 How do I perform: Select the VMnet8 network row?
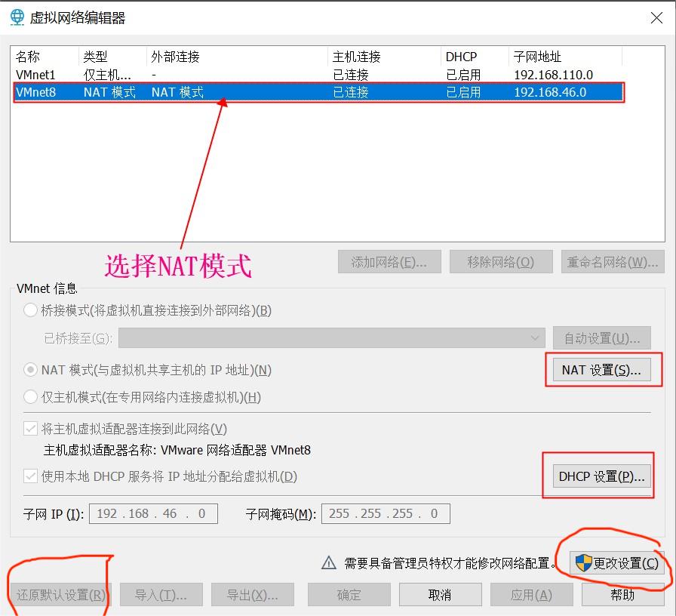pyautogui.click(x=318, y=92)
